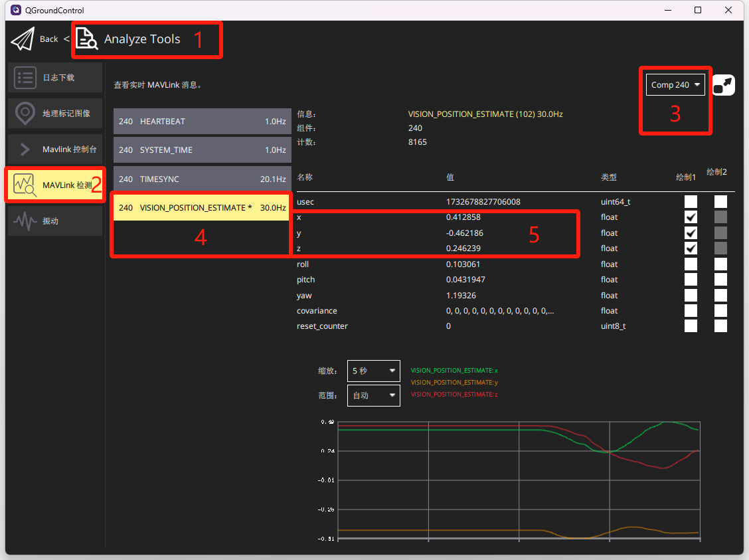The height and width of the screenshot is (560, 749).
Task: Open the 范围 自动 dropdown
Action: click(374, 396)
